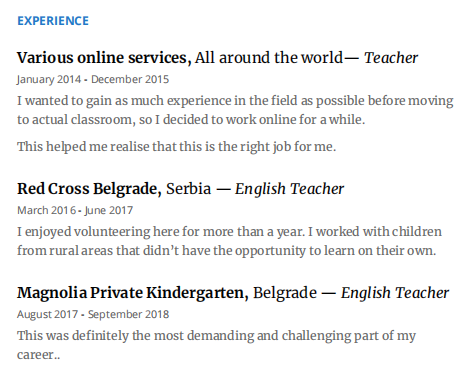Click 'English Teacher' beside Red Cross Belgrade
Image resolution: width=470 pixels, height=372 pixels.
coord(289,189)
